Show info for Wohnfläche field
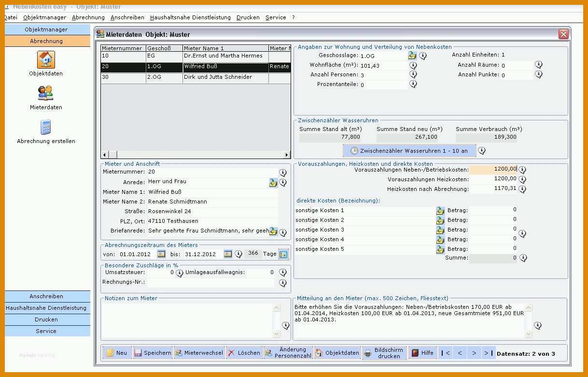This screenshot has width=588, height=377. click(413, 65)
